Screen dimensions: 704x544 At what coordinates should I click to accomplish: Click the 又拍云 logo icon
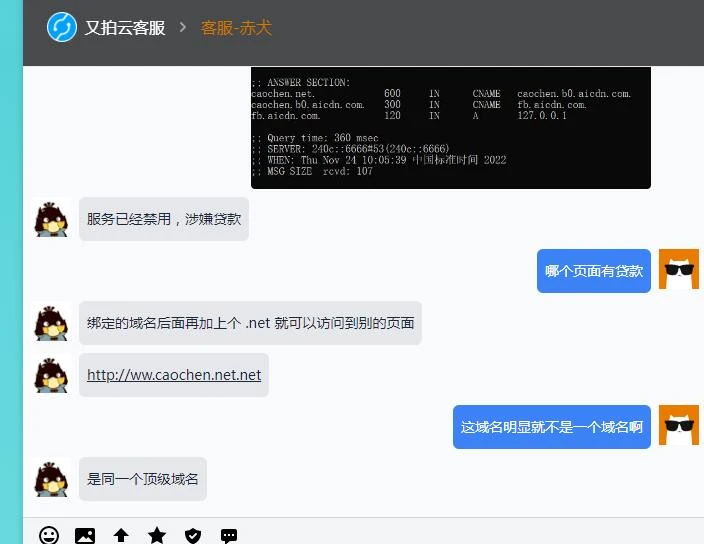[62, 27]
